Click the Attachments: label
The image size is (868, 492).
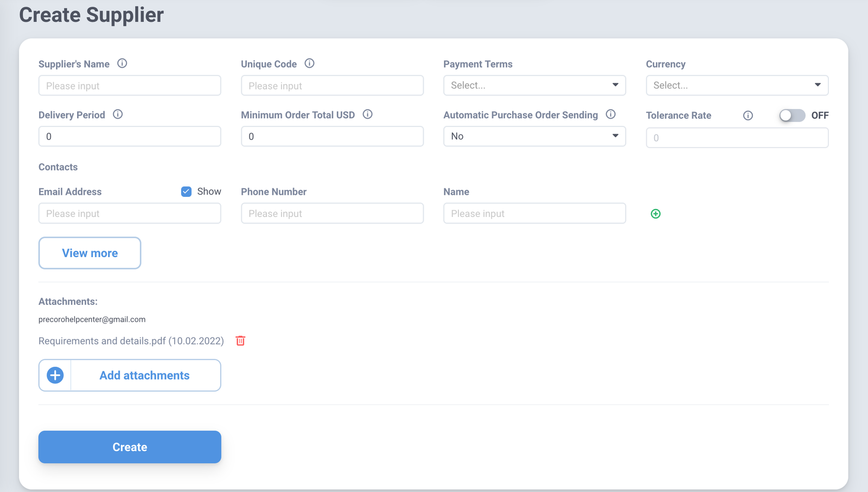tap(68, 302)
